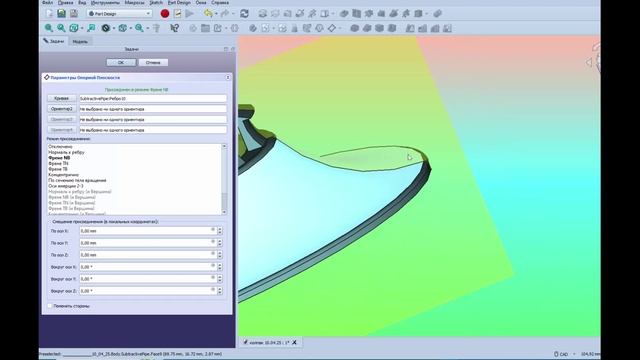This screenshot has height=360, width=640.
Task: Activate the What's This help cursor icon
Action: click(174, 28)
